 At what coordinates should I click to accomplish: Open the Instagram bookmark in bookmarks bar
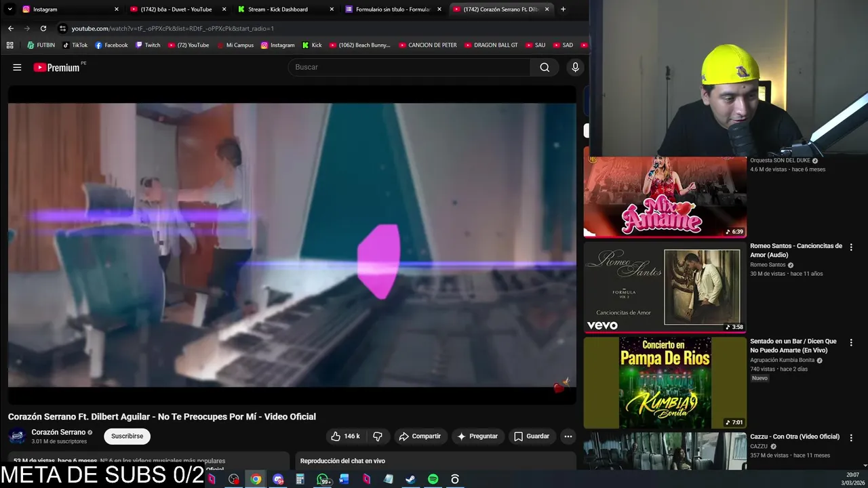point(278,45)
